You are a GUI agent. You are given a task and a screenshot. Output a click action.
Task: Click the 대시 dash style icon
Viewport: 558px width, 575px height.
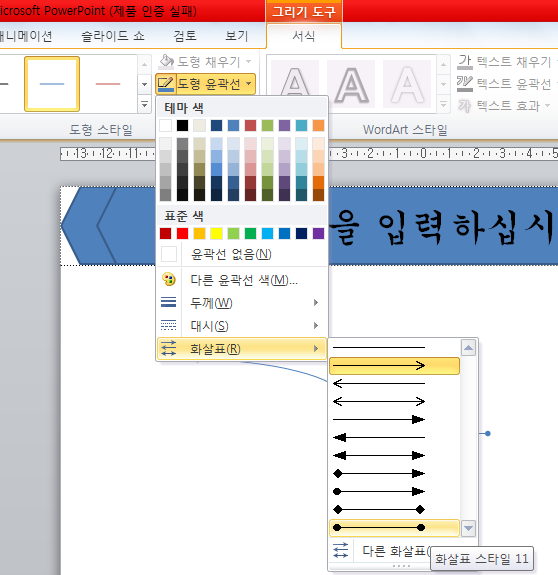[x=169, y=325]
